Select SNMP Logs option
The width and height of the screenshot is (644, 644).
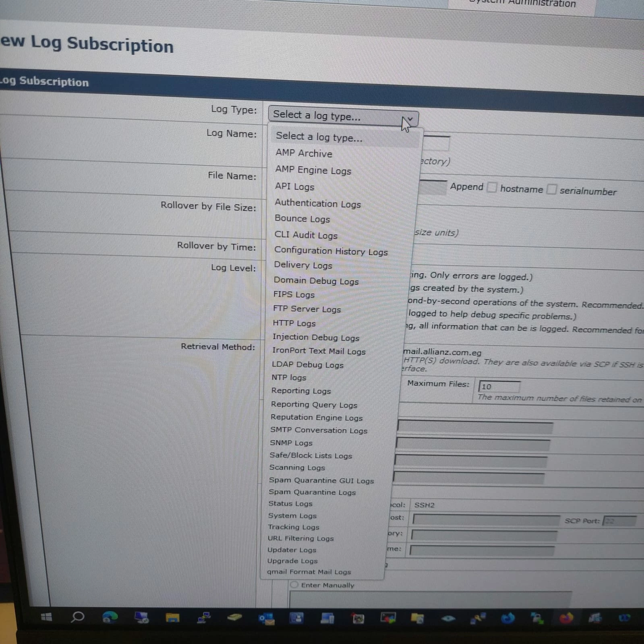pos(291,443)
